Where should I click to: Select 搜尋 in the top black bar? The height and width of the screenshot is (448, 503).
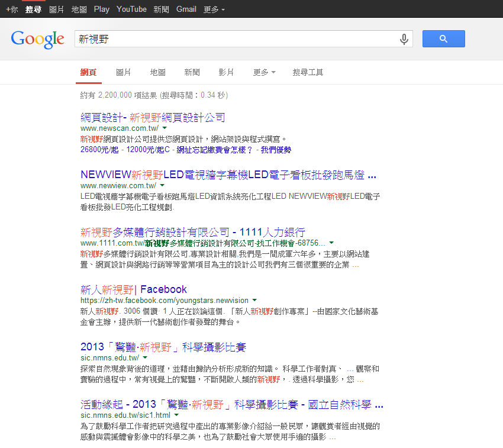point(33,9)
